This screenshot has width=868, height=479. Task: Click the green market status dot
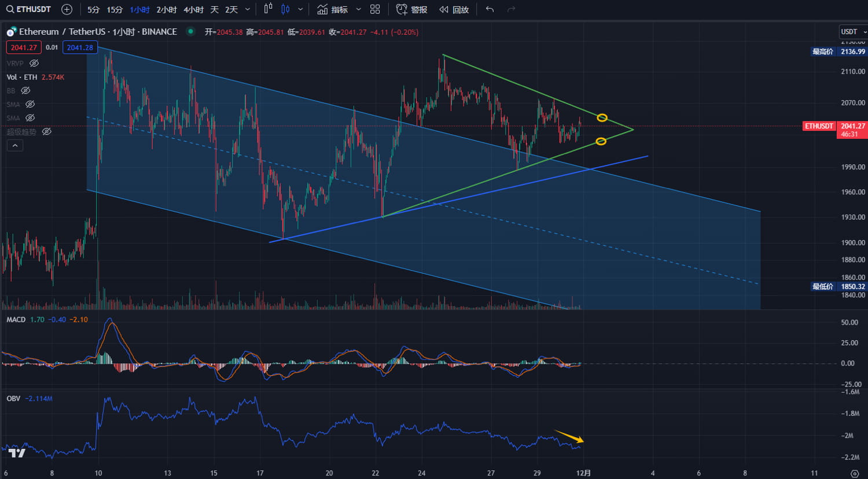(190, 31)
